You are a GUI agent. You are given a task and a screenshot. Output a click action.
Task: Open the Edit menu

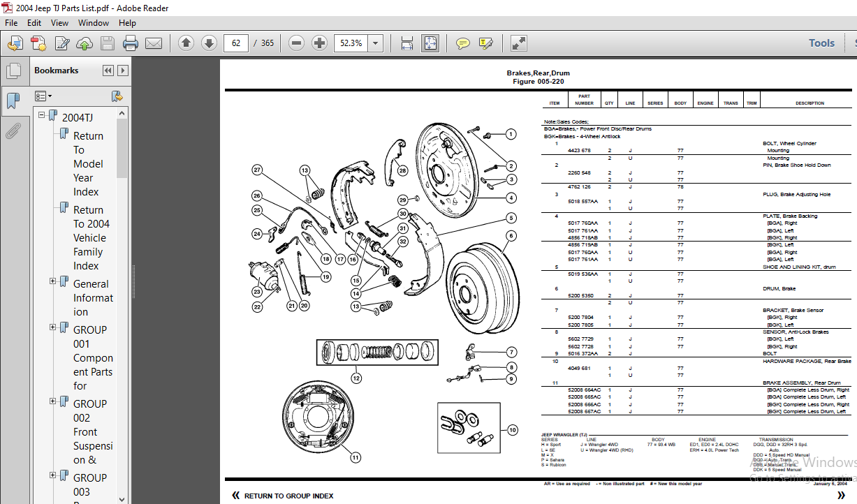tap(34, 23)
